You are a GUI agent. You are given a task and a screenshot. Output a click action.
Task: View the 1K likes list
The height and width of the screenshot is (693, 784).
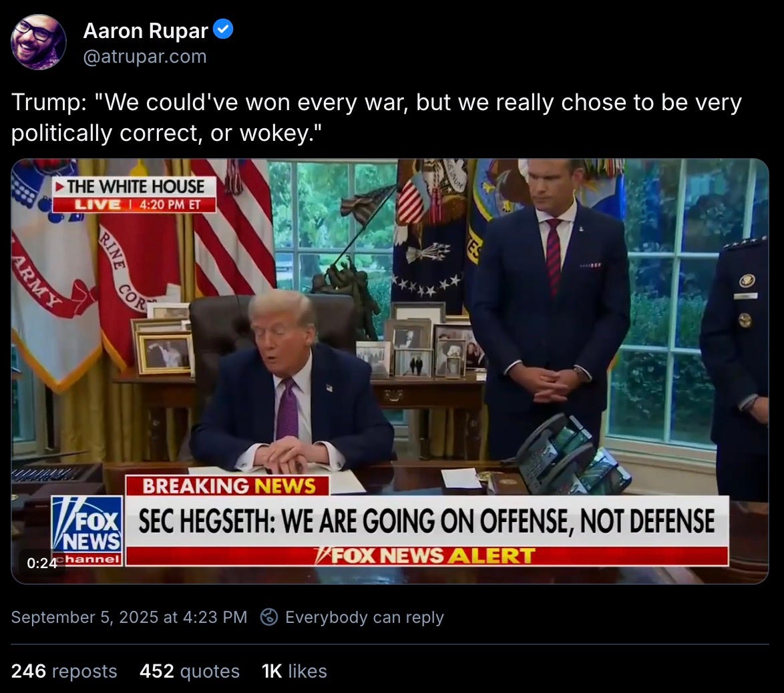pyautogui.click(x=295, y=671)
